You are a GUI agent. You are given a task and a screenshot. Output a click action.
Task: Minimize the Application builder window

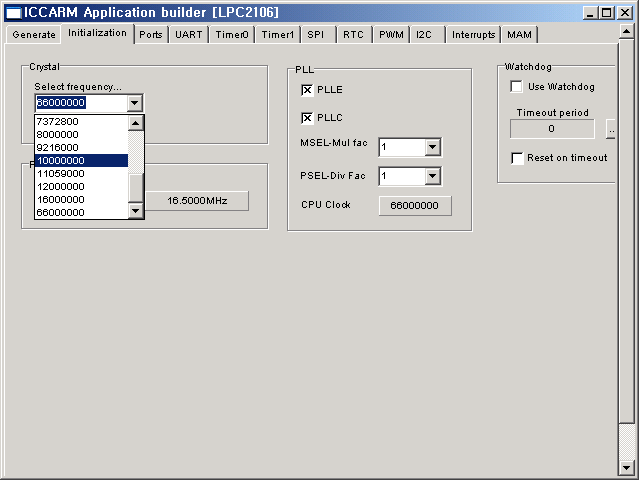(590, 13)
